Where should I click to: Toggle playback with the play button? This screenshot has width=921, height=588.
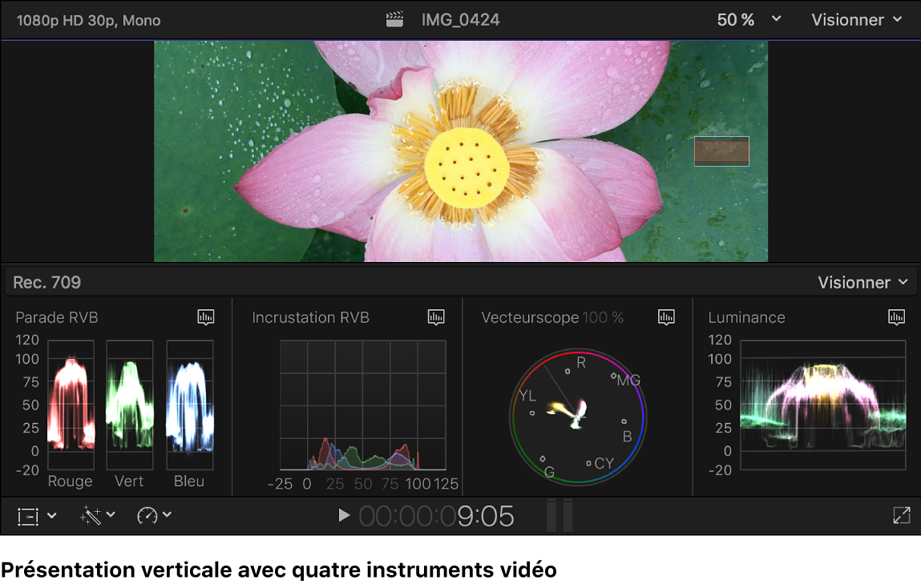344,516
